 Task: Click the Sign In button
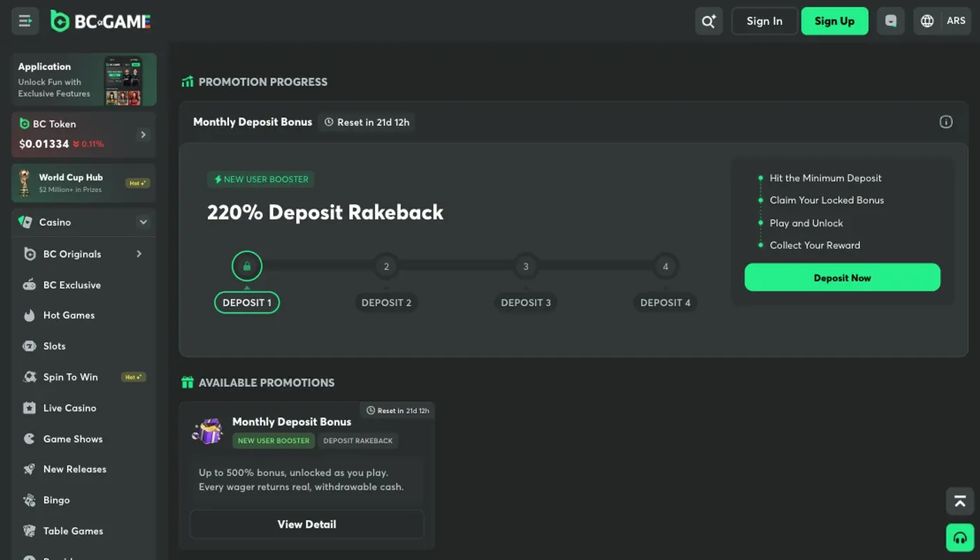(764, 21)
